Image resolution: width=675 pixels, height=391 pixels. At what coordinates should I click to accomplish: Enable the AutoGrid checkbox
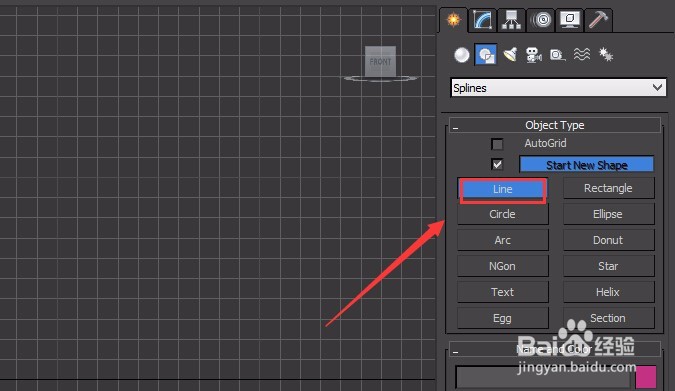[x=497, y=144]
